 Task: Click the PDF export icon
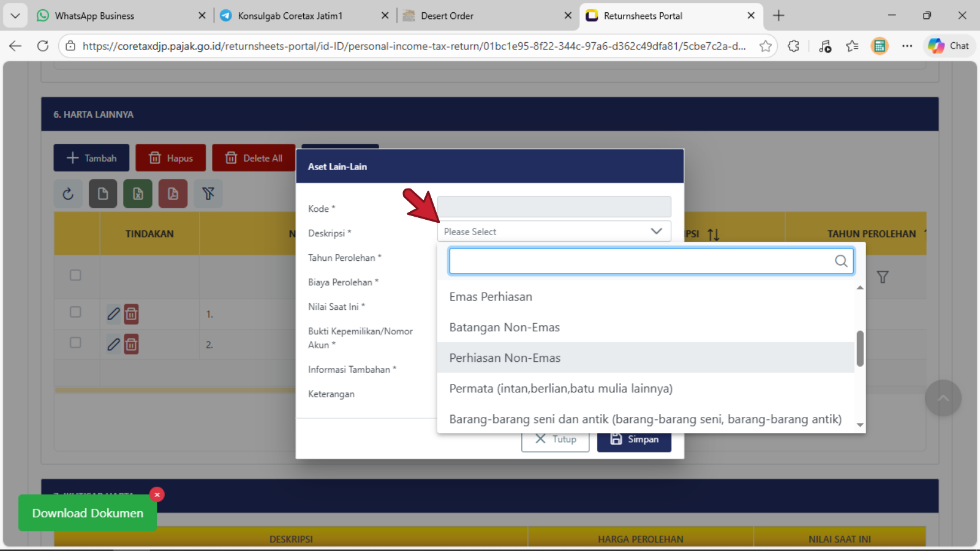tap(173, 194)
